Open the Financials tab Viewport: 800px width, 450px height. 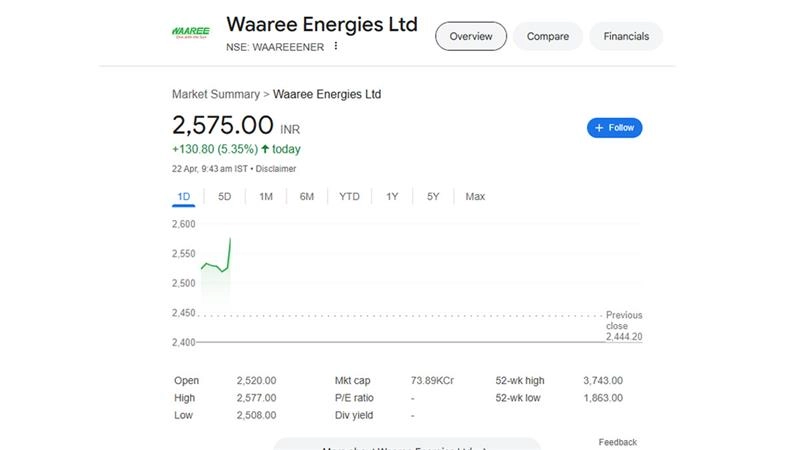(x=626, y=36)
